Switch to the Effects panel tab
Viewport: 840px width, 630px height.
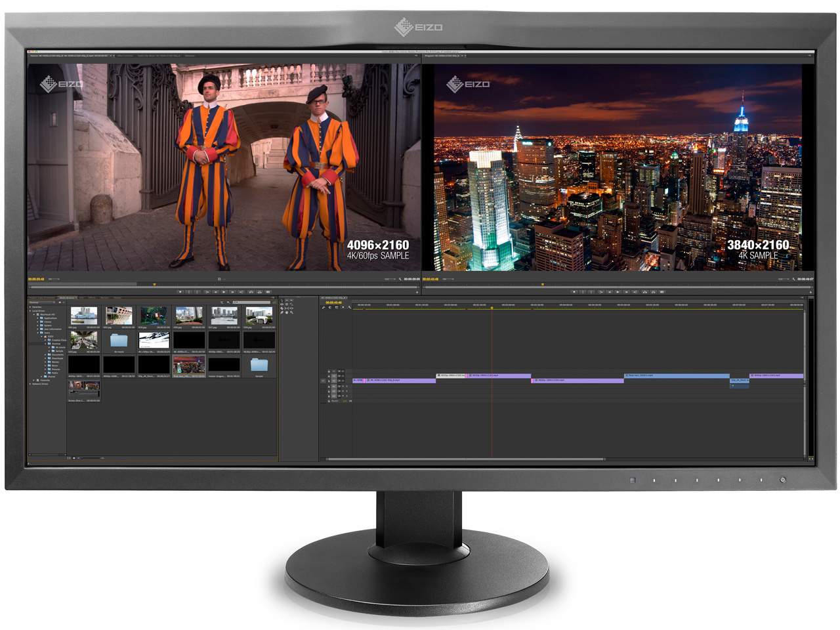(92, 298)
